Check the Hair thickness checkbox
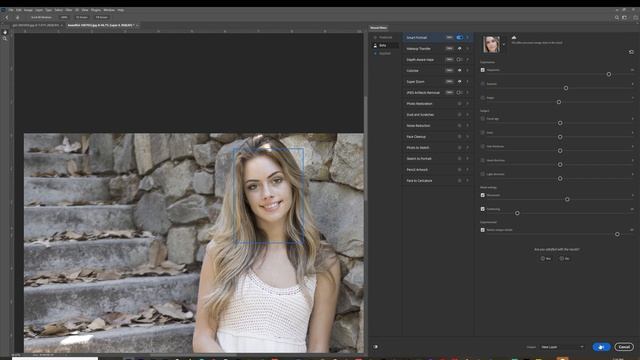The image size is (640, 360). point(482,147)
